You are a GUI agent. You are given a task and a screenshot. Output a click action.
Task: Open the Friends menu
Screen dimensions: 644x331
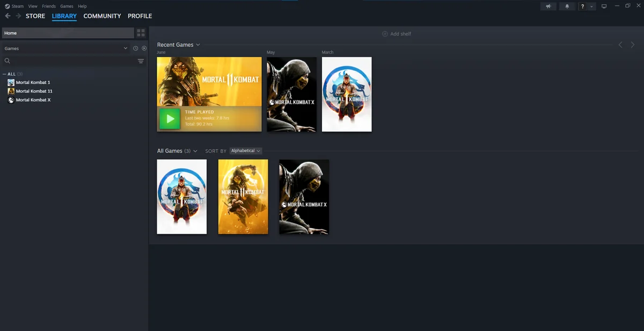[x=49, y=6]
